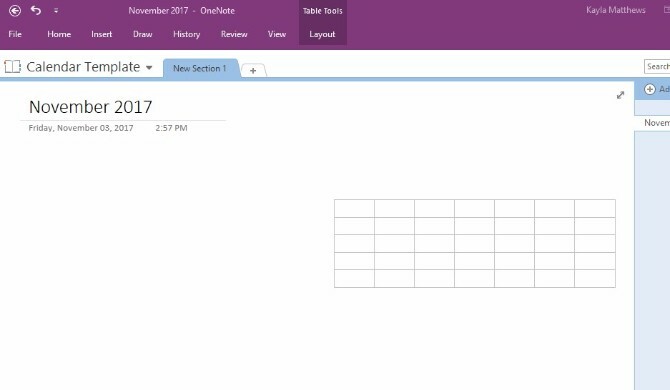Image resolution: width=670 pixels, height=390 pixels.
Task: Click the Undo arrow icon
Action: (x=36, y=10)
